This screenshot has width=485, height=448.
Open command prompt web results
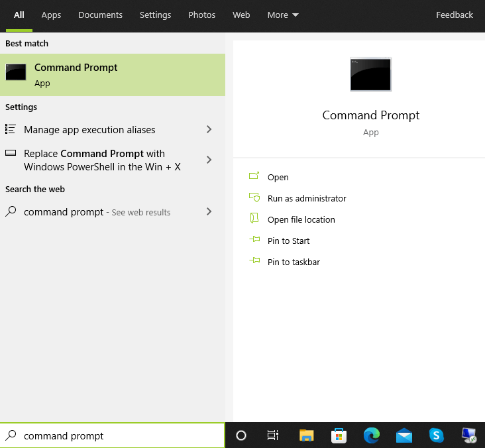coord(113,212)
